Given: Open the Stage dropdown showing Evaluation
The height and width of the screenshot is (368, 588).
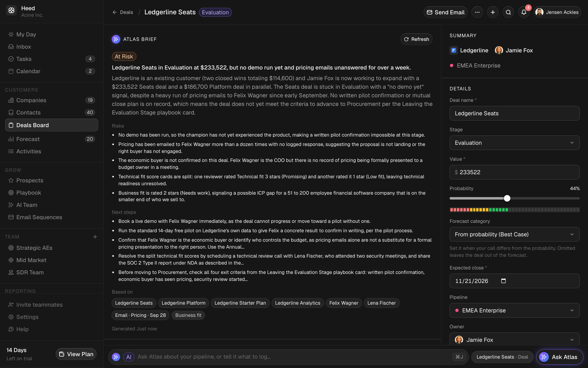Looking at the screenshot, I should (x=514, y=143).
